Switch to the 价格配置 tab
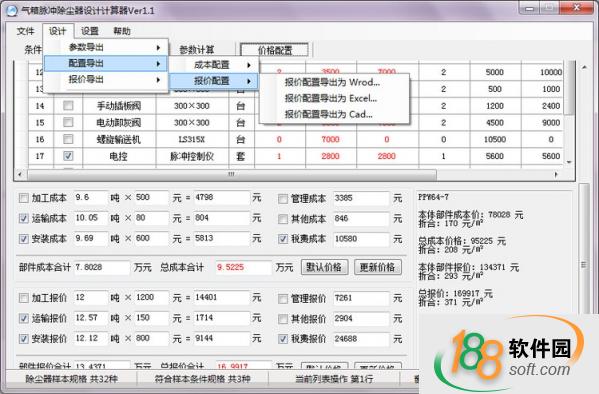Viewport: 599px width, 394px height. (x=275, y=50)
